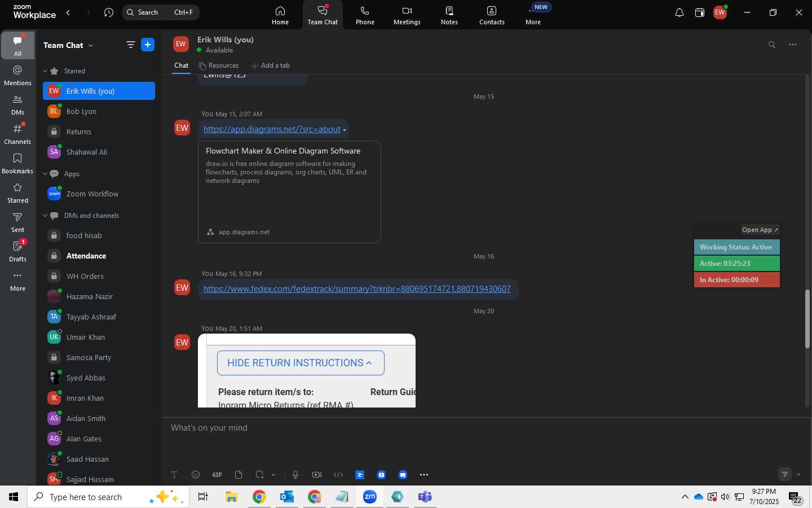Click Add a tab

[271, 65]
